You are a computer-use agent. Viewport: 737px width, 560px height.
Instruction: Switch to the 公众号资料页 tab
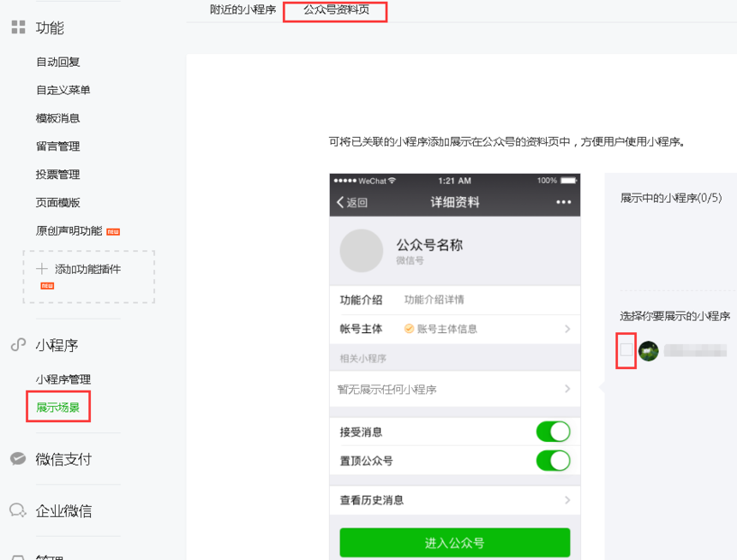336,10
